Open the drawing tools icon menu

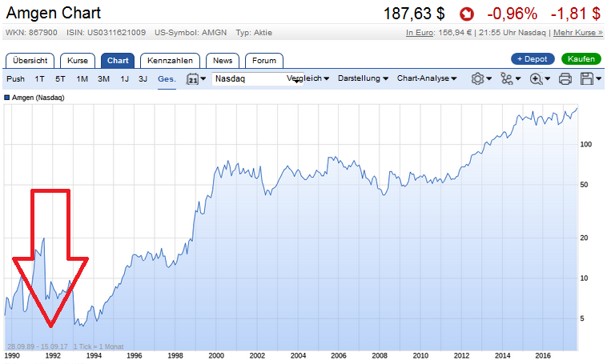[506, 78]
